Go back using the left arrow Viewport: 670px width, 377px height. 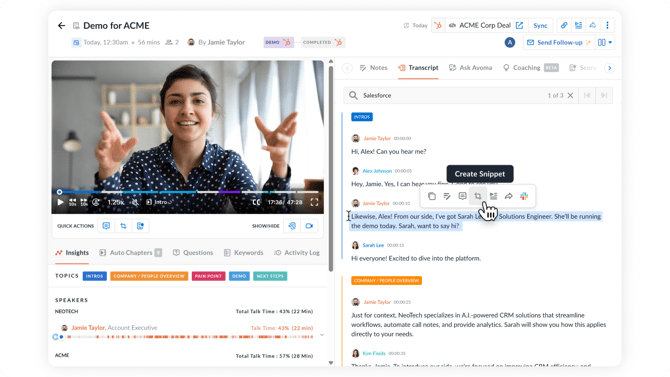(x=62, y=26)
